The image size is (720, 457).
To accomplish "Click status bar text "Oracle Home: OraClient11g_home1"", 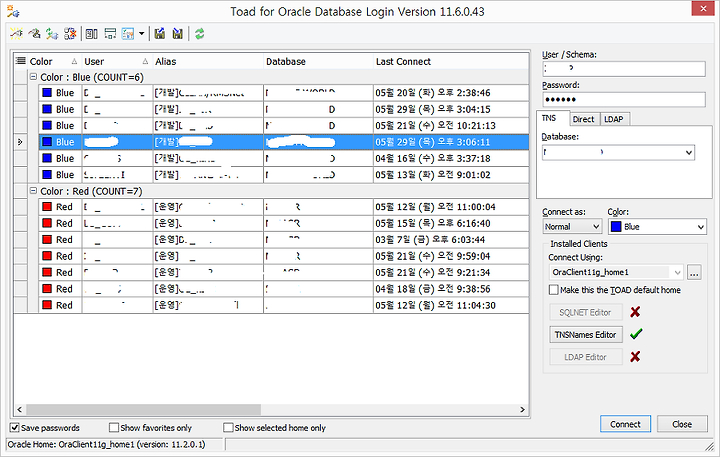I will [x=71, y=444].
